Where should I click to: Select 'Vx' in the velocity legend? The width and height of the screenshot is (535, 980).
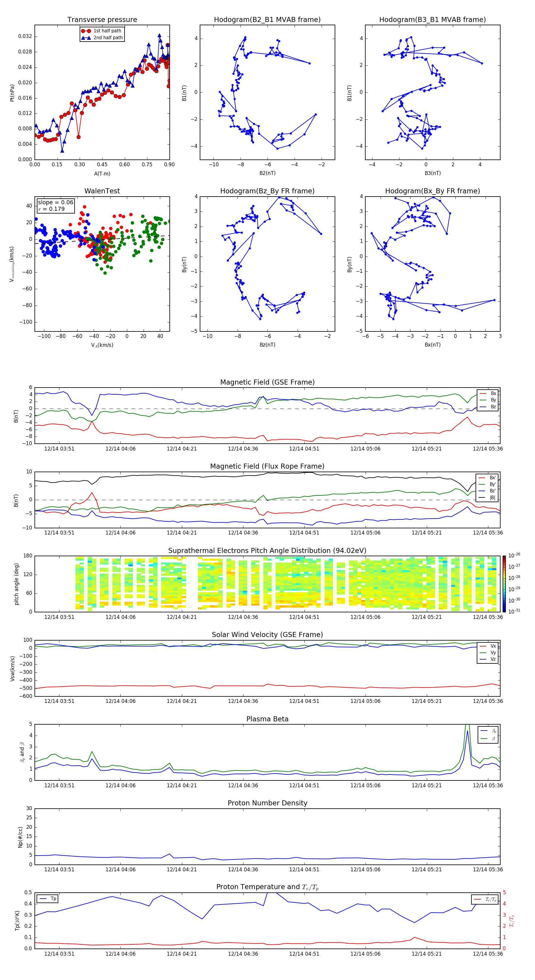[x=488, y=646]
